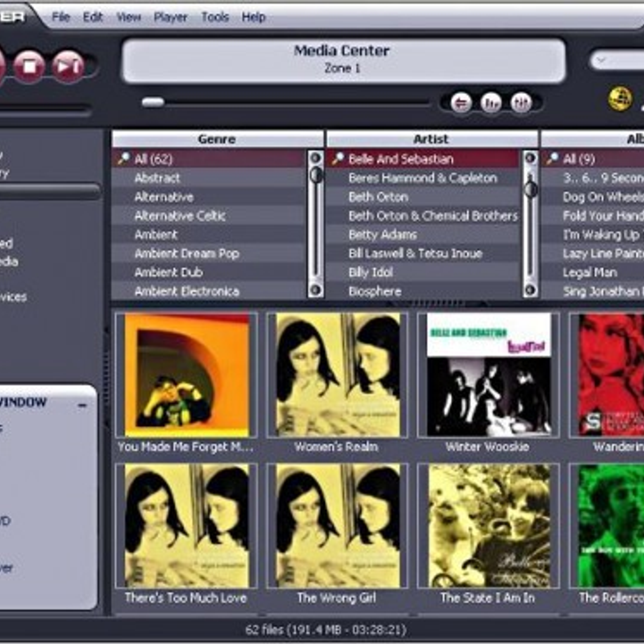Stop playback with the stop button

[x=29, y=66]
